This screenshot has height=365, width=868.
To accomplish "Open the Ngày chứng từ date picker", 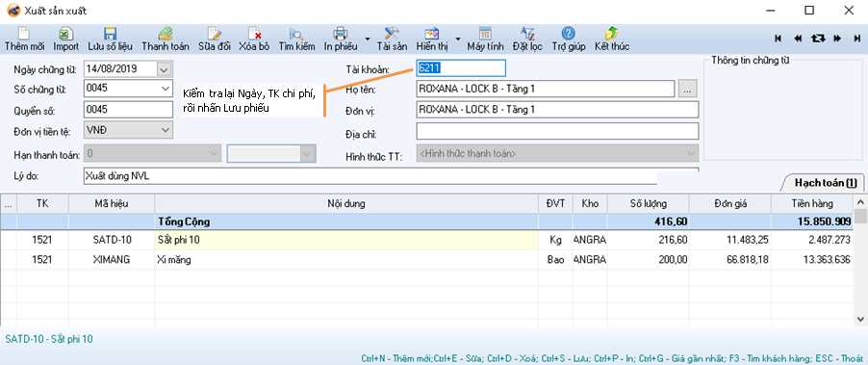I will (x=165, y=69).
